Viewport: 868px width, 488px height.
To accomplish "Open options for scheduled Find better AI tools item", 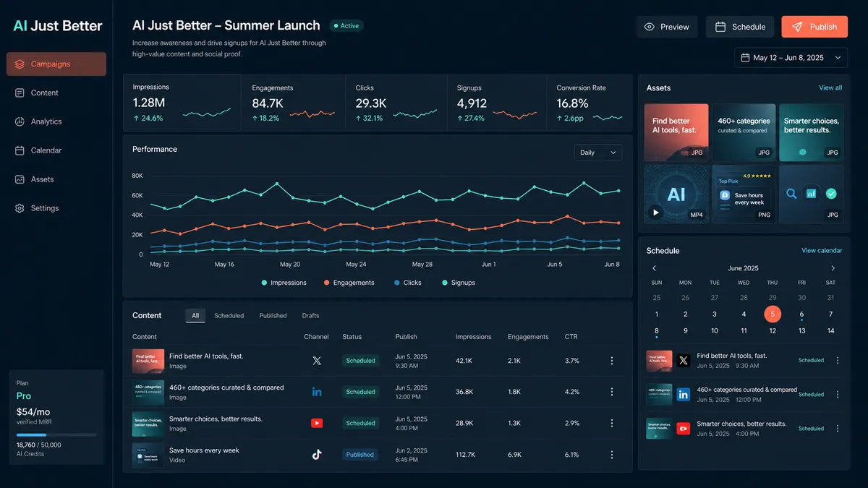I will [838, 360].
